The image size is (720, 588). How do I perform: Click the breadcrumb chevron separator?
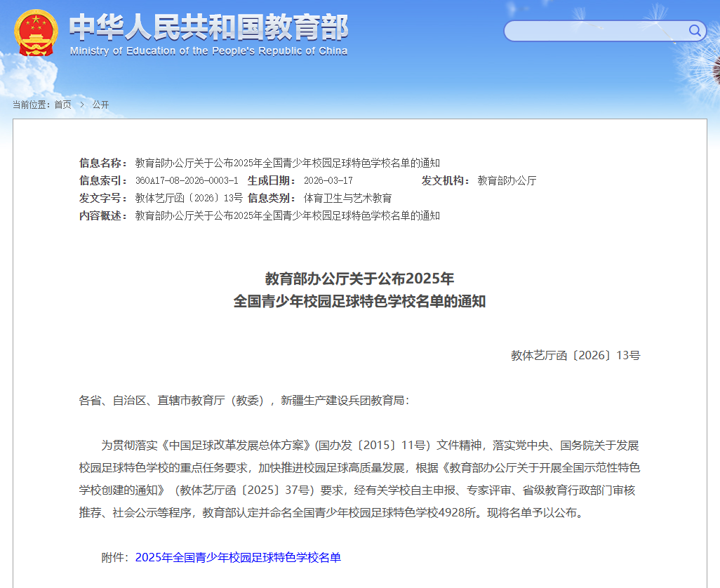[x=82, y=105]
